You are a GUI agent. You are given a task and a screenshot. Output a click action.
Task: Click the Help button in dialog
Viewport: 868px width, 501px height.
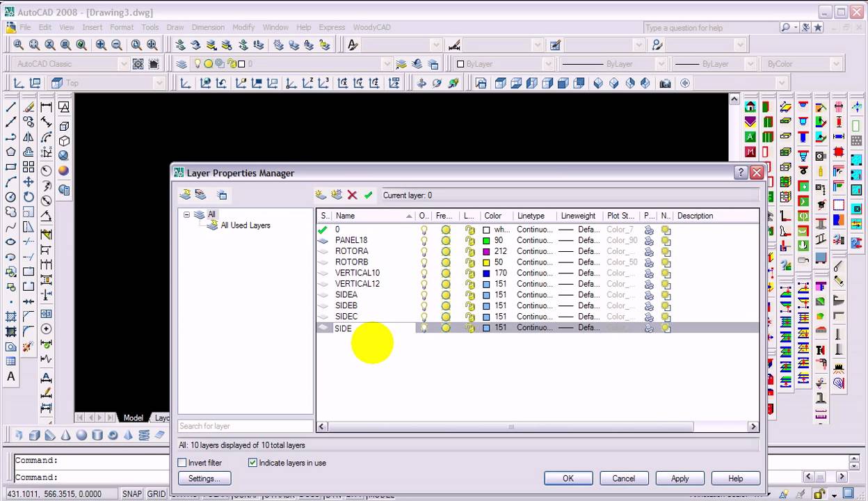point(735,478)
